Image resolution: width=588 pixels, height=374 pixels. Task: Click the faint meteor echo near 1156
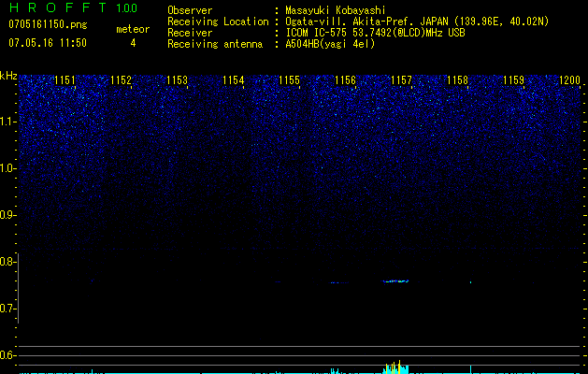click(339, 282)
